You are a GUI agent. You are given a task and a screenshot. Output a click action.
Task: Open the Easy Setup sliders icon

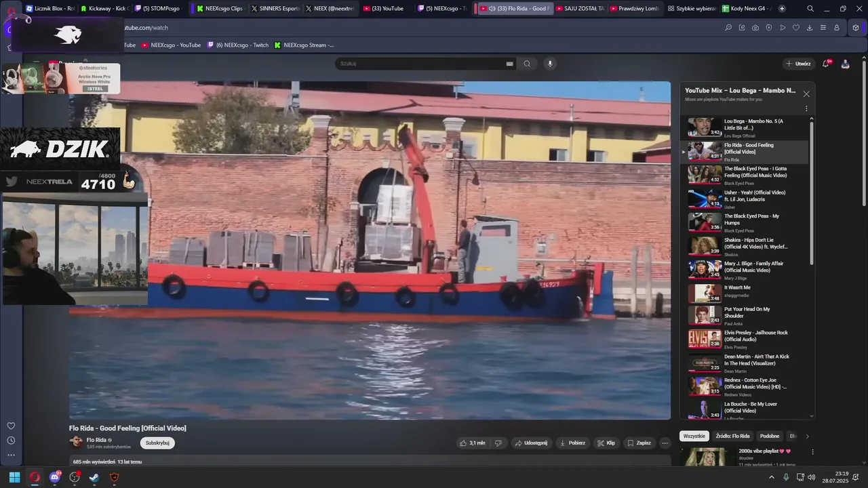click(x=823, y=28)
